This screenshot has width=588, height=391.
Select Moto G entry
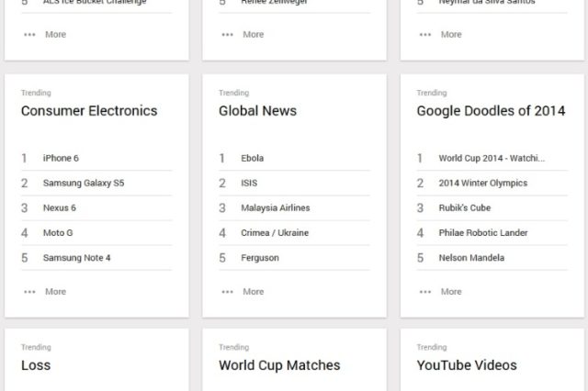point(58,232)
